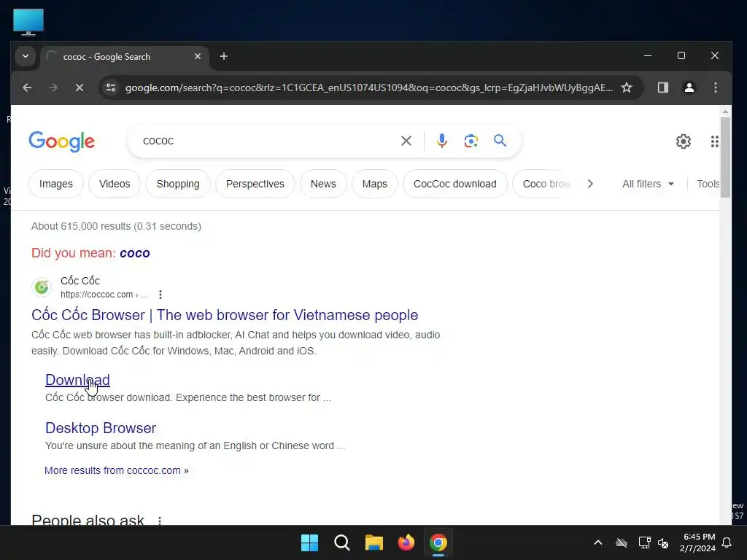This screenshot has width=747, height=560.
Task: Expand the All filters dropdown
Action: coord(648,184)
